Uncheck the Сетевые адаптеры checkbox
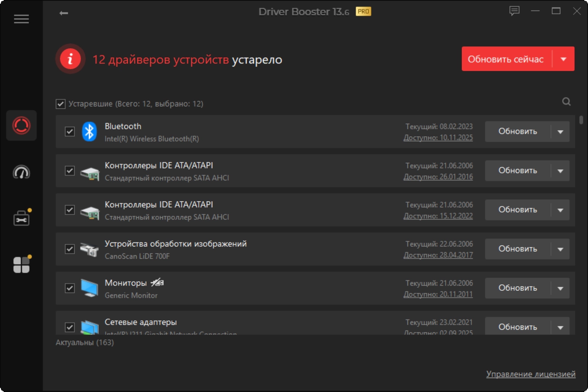This screenshot has height=392, width=588. click(x=70, y=327)
